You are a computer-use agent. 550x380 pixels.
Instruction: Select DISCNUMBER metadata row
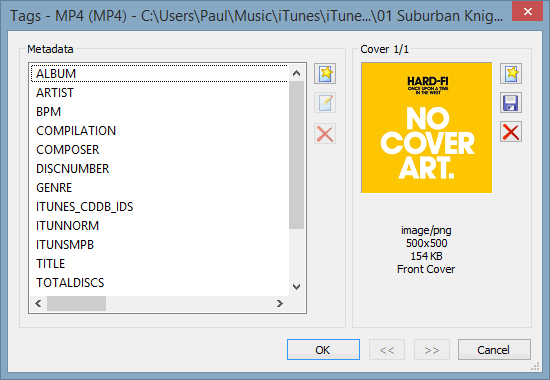point(159,168)
